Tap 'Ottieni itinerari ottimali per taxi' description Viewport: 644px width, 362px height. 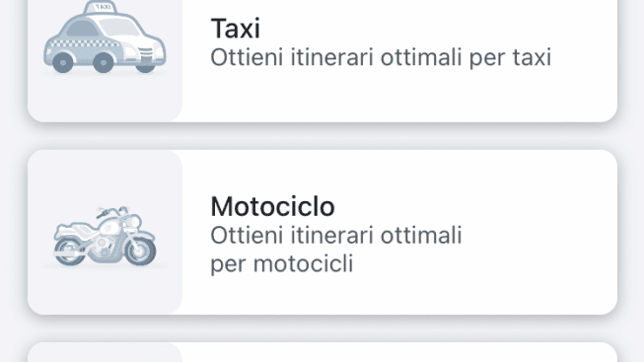pyautogui.click(x=381, y=57)
